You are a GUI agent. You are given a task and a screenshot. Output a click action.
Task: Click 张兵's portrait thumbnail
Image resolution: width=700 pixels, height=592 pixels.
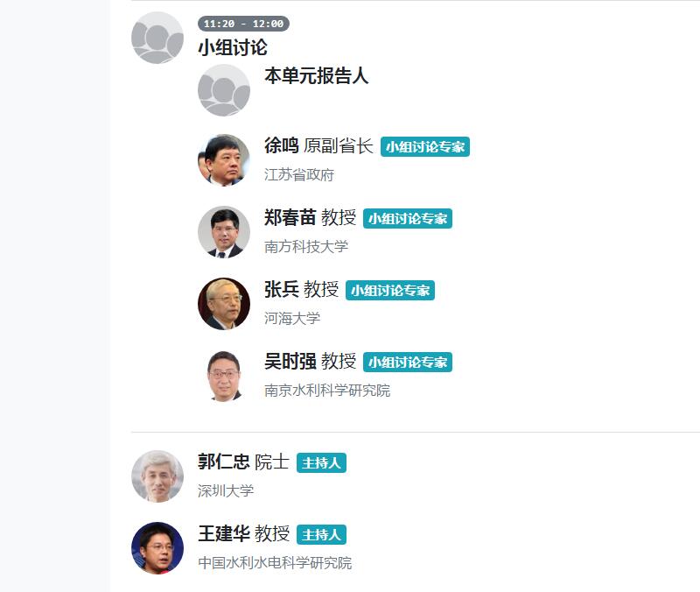[224, 304]
